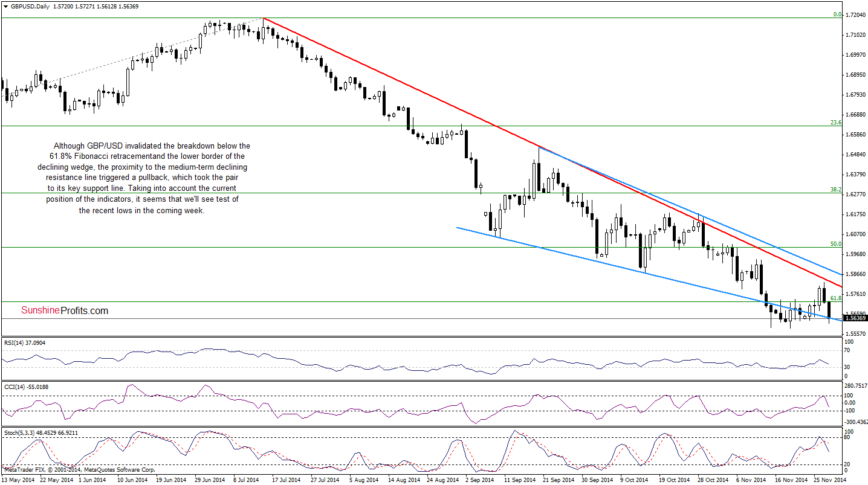This screenshot has width=868, height=485.
Task: Select the 0.0 Fibonacci level label
Action: [x=837, y=14]
